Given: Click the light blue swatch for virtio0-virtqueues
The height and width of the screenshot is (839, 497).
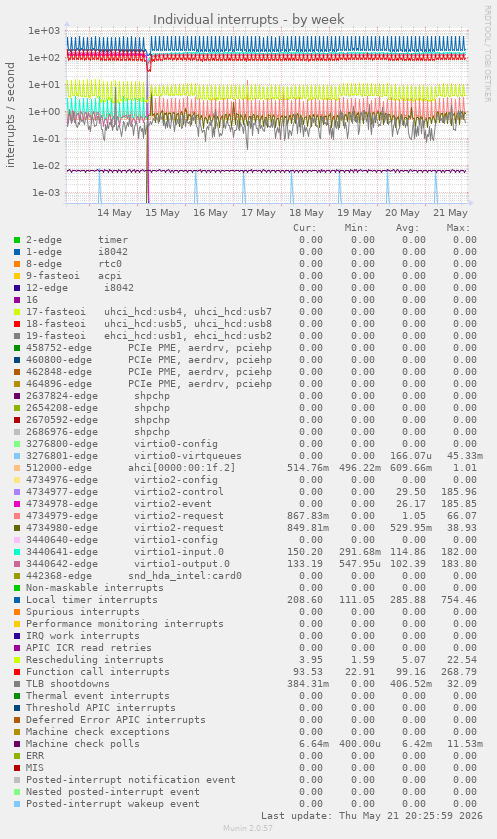Looking at the screenshot, I should tap(17, 456).
